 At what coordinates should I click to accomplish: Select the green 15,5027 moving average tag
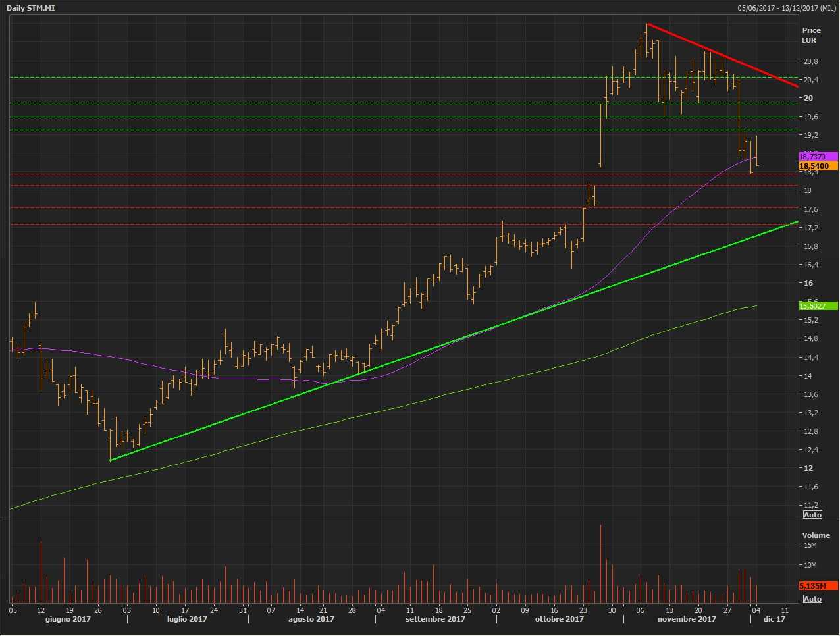pyautogui.click(x=817, y=306)
